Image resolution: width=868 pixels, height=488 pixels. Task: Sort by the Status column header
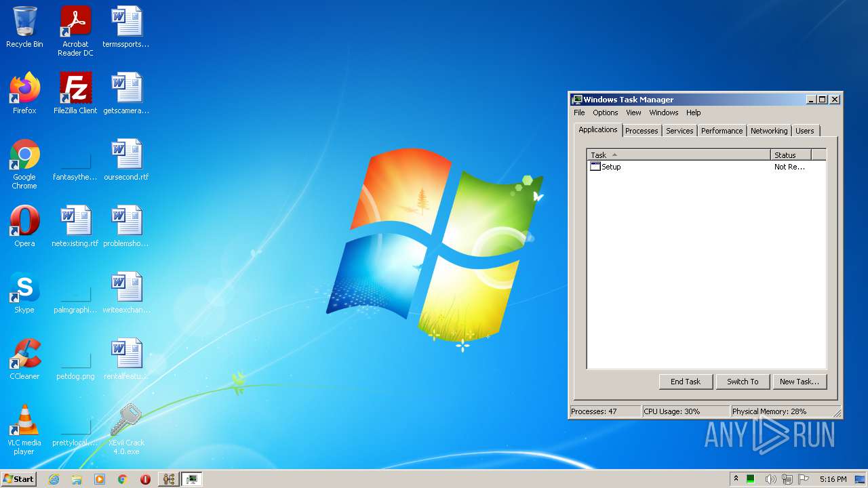[x=791, y=155]
